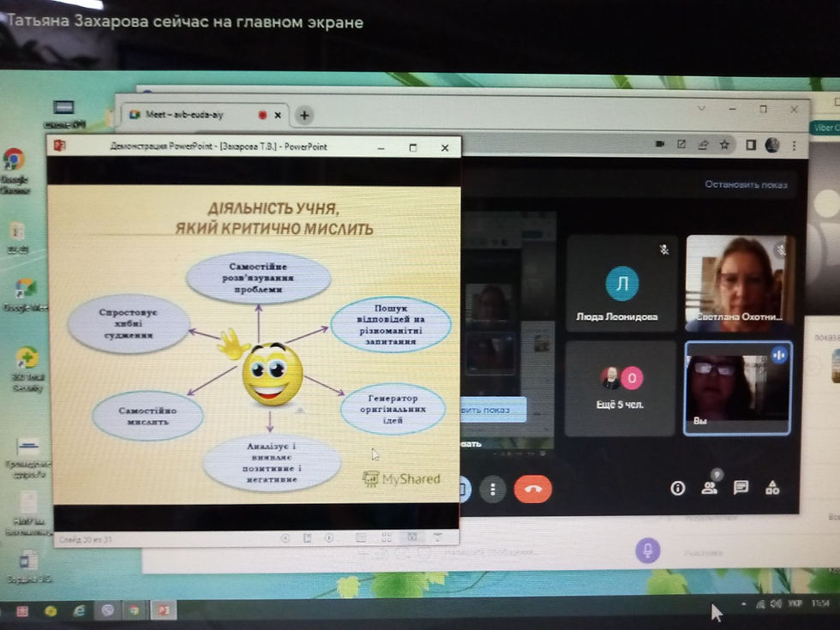Open Meet's more options three-dot menu
The image size is (840, 630).
click(491, 487)
